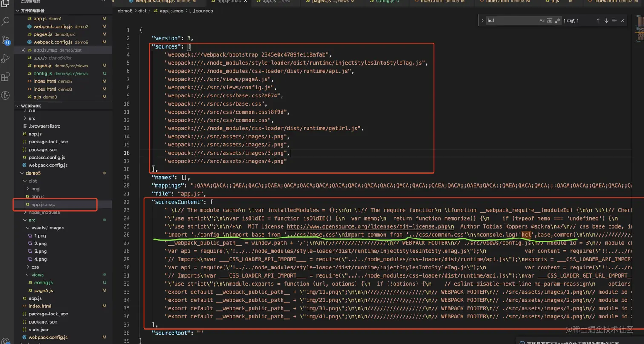This screenshot has height=344, width=644.
Task: Click the demo5 breadcrumb segment
Action: [x=124, y=11]
